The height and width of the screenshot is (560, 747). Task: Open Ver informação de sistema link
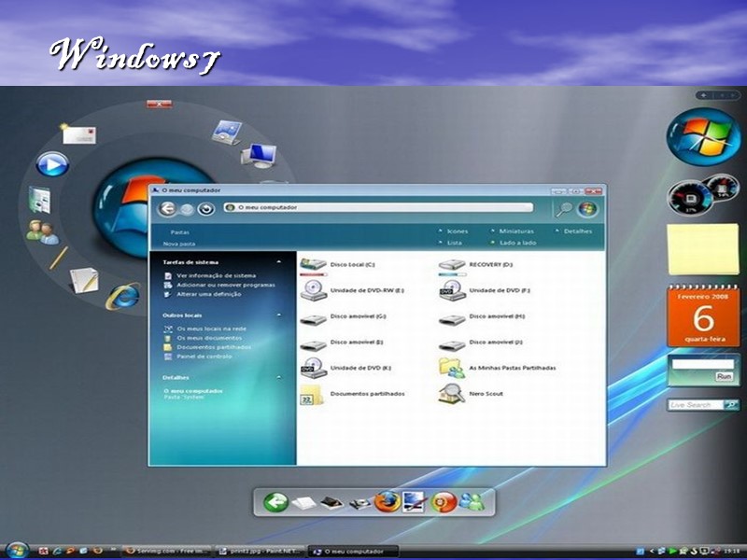pyautogui.click(x=216, y=275)
